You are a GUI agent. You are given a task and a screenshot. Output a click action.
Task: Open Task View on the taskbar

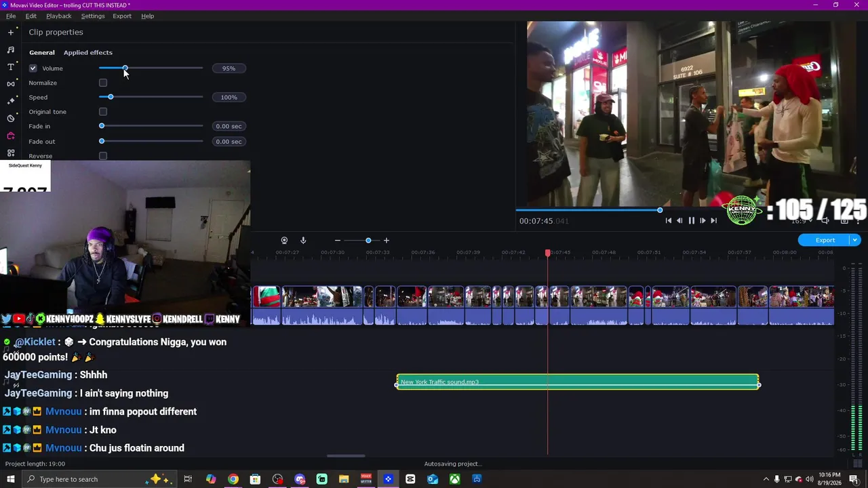pos(188,479)
